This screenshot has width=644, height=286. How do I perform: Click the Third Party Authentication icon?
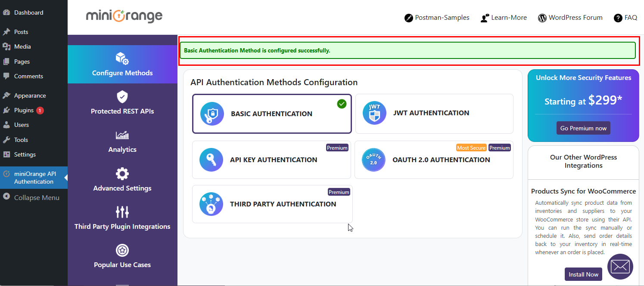211,204
